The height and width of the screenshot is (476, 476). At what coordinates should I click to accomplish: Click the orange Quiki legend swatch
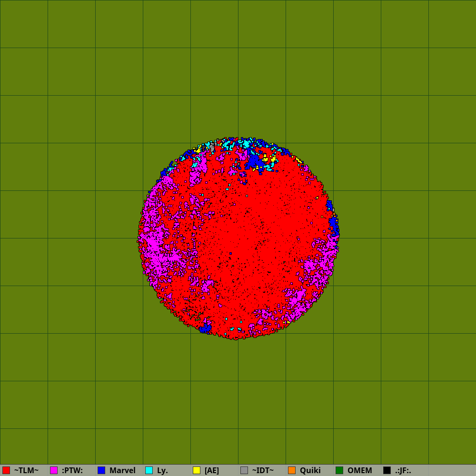[292, 470]
